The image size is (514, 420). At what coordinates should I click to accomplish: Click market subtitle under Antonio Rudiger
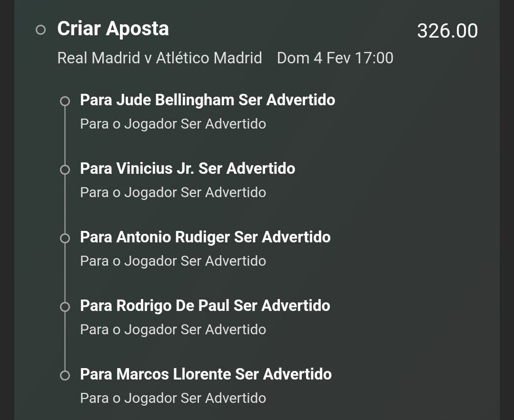click(x=173, y=261)
